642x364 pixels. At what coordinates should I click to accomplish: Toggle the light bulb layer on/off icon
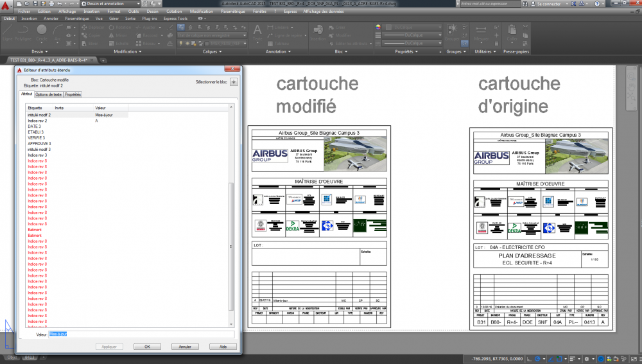pos(180,43)
